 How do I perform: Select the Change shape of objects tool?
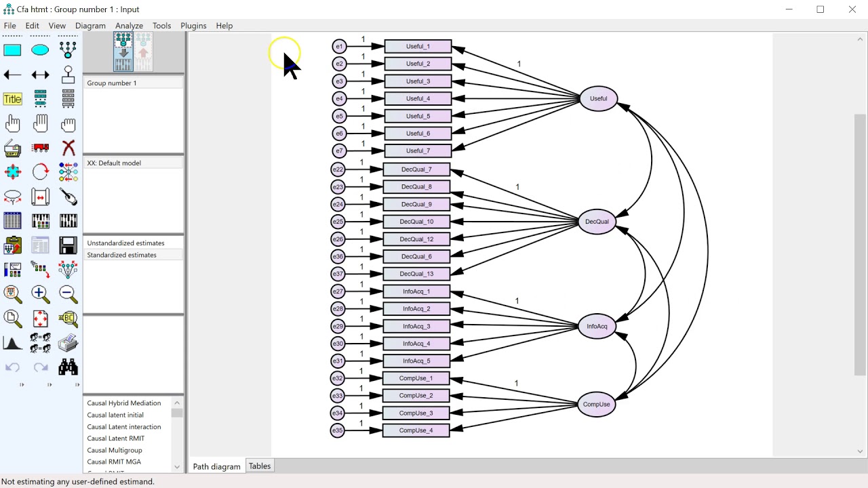[x=12, y=172]
